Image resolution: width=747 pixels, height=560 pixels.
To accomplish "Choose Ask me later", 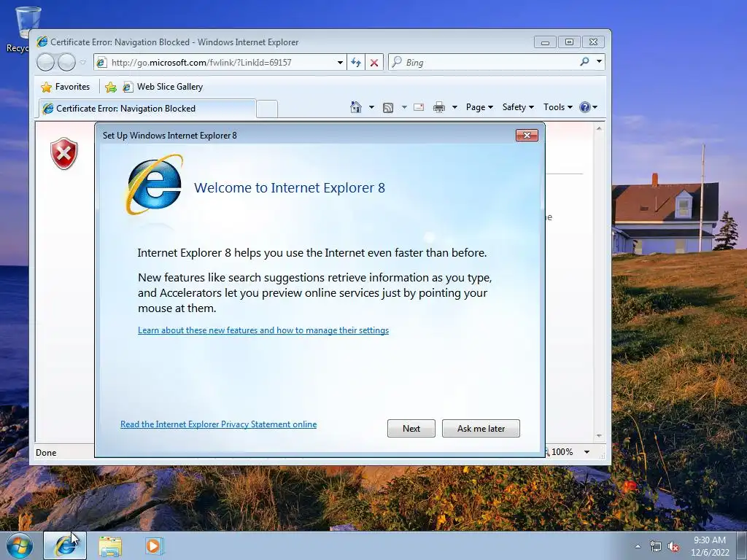I will click(x=481, y=428).
